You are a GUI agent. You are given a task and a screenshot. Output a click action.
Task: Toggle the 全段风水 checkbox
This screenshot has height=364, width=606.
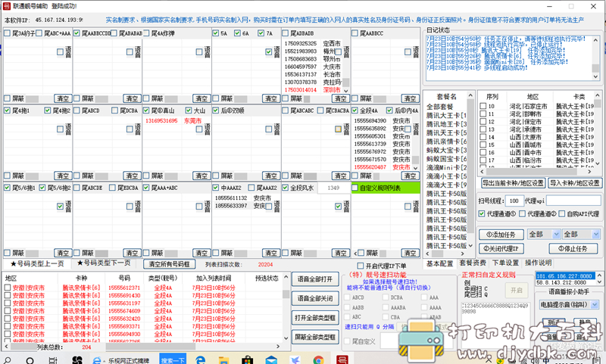(286, 188)
